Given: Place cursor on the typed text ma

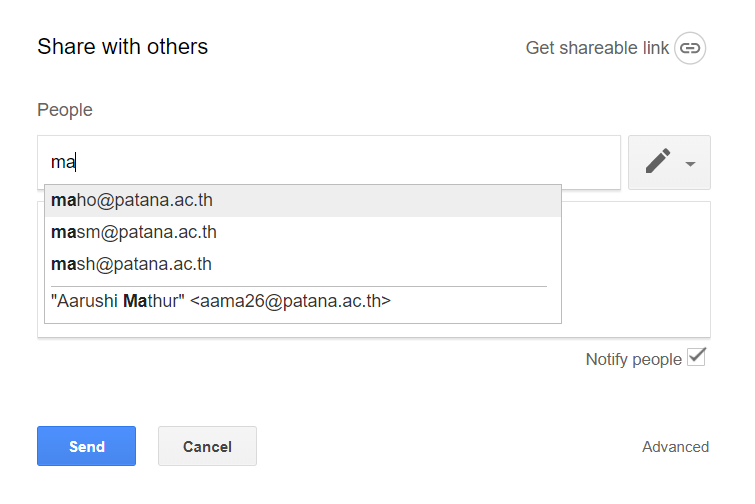Looking at the screenshot, I should click(63, 162).
